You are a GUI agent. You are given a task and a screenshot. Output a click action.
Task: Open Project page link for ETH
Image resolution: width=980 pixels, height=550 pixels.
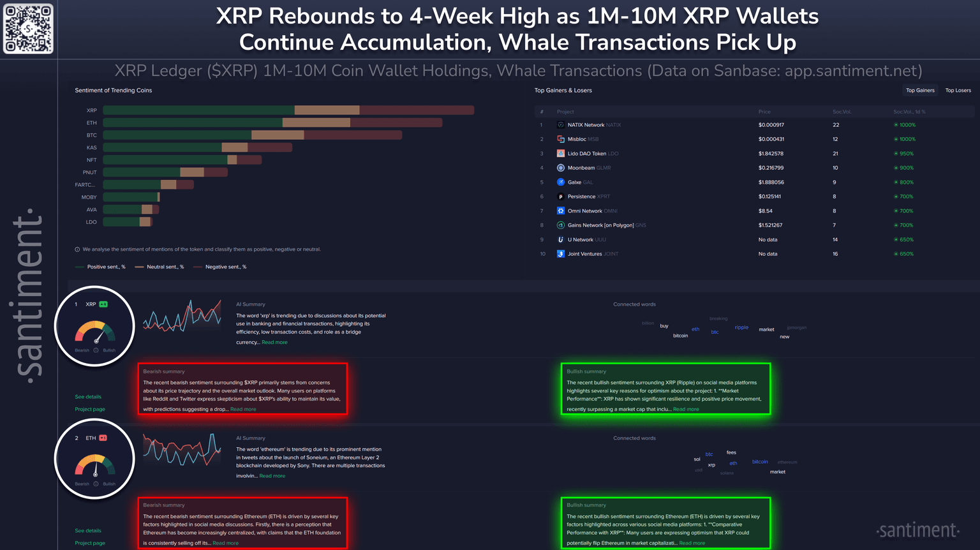(90, 543)
